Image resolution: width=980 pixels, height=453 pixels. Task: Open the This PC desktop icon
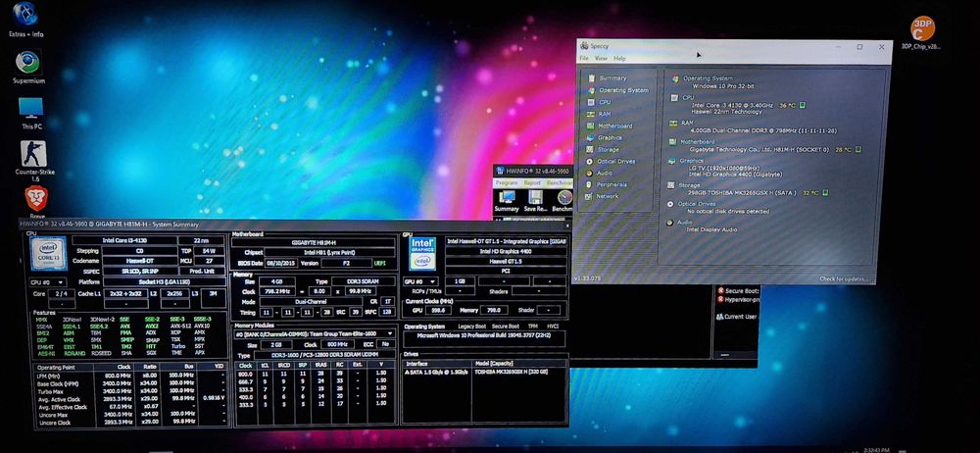pos(31,114)
